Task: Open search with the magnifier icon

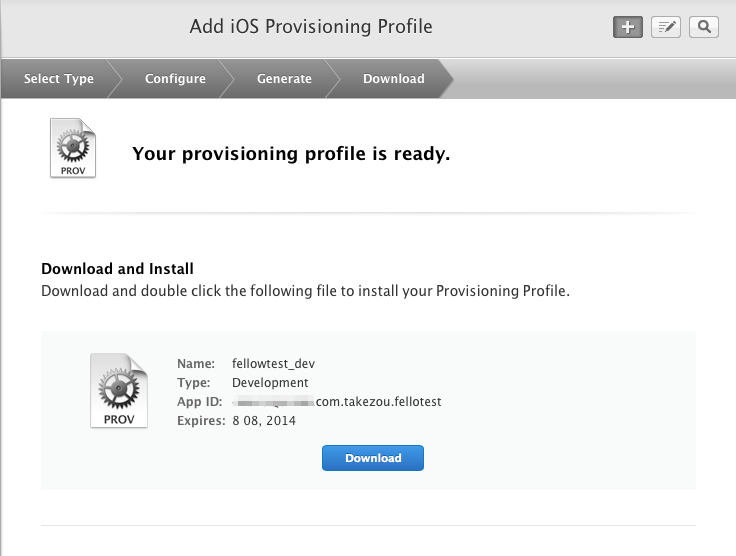Action: click(704, 27)
